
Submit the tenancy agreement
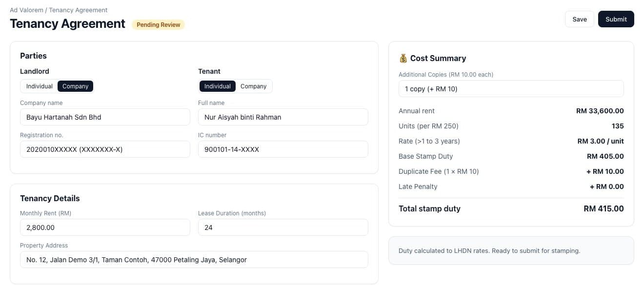tap(616, 19)
